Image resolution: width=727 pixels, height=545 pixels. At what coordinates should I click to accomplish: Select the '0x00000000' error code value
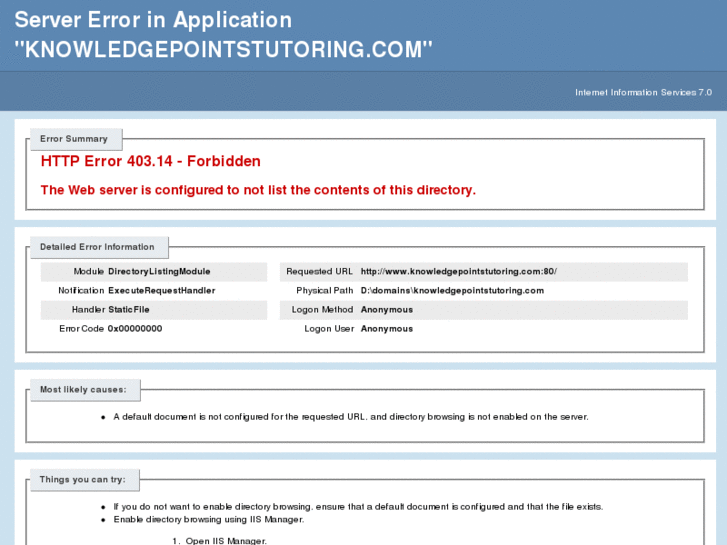coord(135,328)
